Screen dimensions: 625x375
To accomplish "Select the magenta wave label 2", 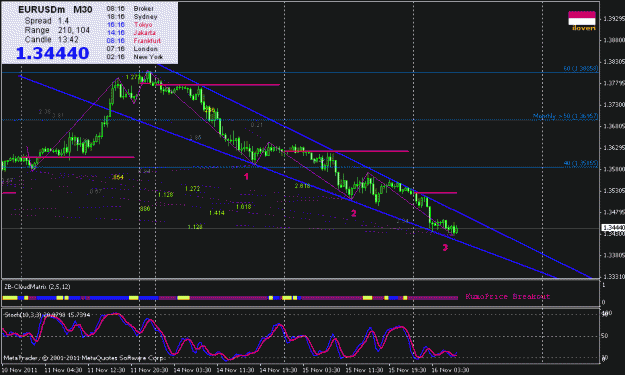I will coord(354,214).
